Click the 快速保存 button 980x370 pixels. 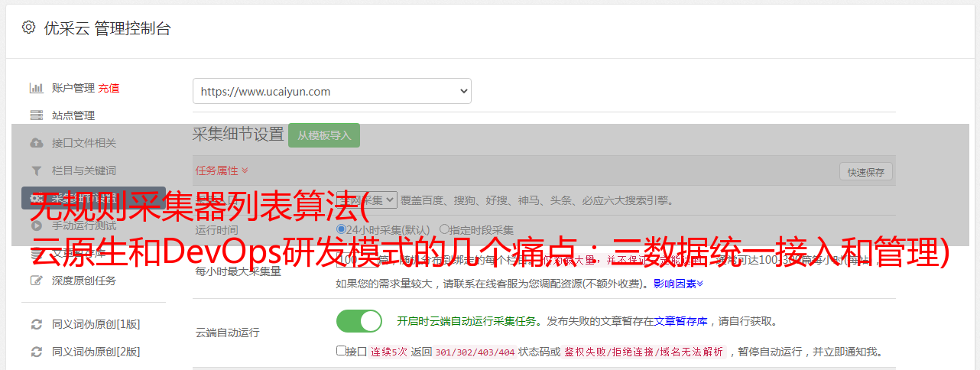[866, 172]
